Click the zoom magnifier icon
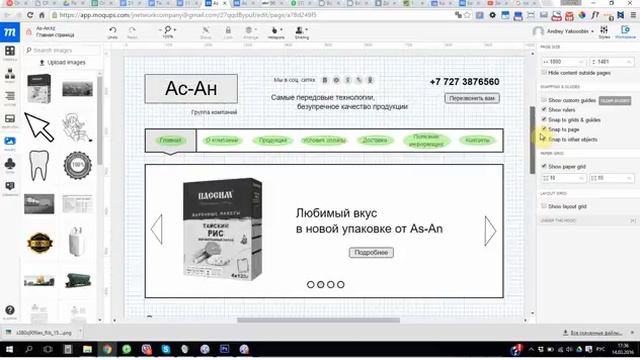The image size is (640, 360). click(168, 31)
